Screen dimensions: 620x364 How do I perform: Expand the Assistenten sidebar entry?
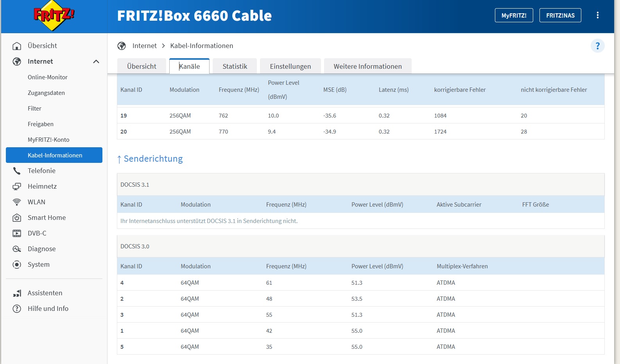(x=45, y=293)
